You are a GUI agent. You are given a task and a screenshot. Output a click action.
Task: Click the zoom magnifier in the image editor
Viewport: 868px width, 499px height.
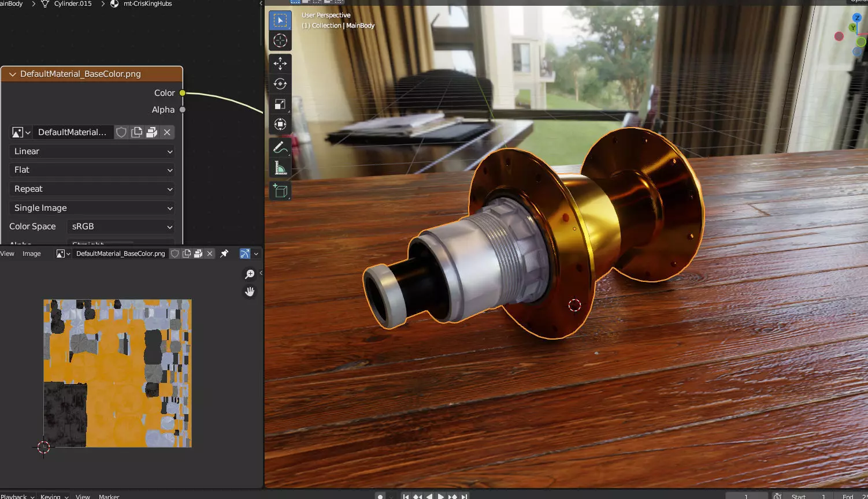coord(250,274)
